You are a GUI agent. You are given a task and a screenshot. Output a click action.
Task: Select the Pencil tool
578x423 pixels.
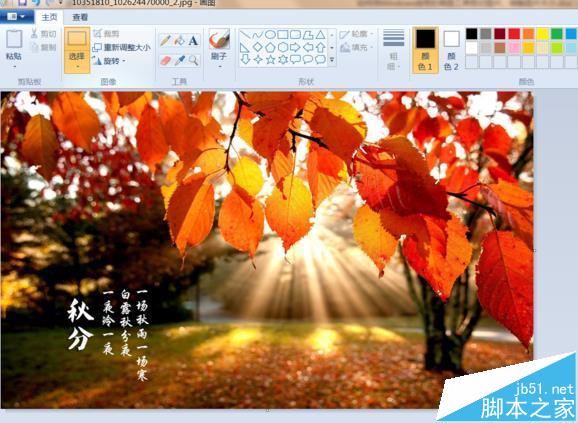166,40
